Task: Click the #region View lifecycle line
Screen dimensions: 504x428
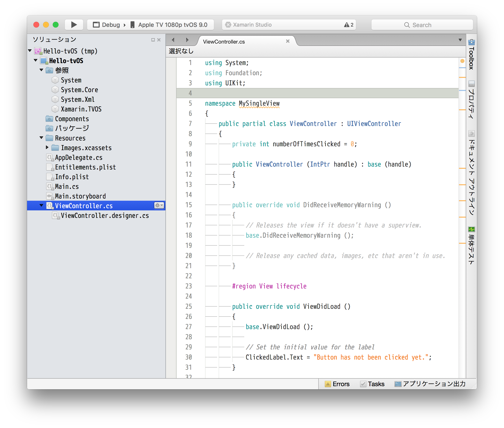Action: (269, 286)
